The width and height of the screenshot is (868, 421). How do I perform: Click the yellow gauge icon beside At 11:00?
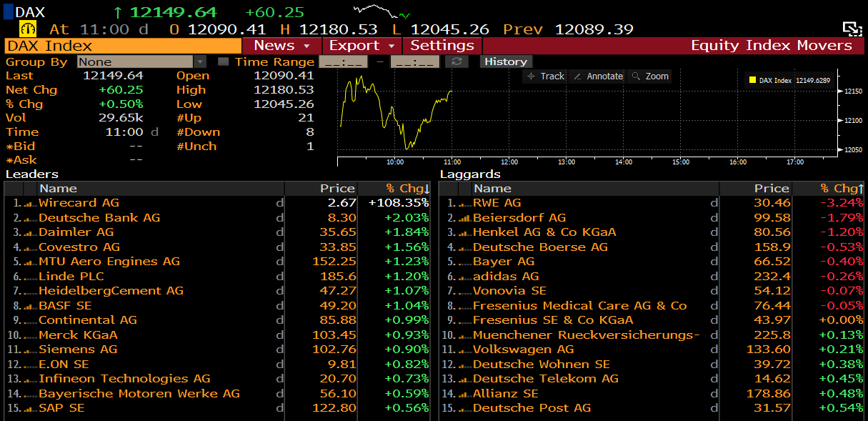click(x=29, y=29)
